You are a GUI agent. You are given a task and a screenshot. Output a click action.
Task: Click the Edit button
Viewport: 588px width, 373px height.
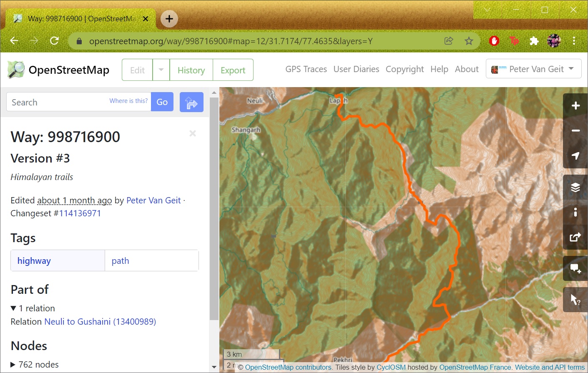(137, 70)
